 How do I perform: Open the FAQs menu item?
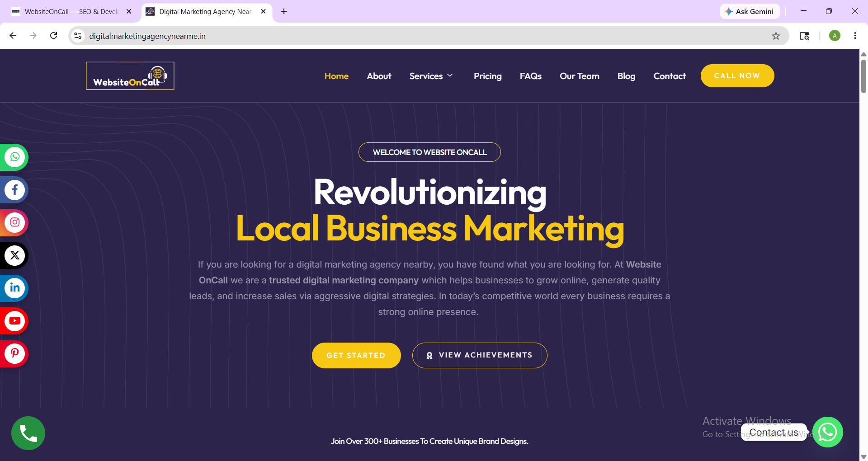coord(530,76)
